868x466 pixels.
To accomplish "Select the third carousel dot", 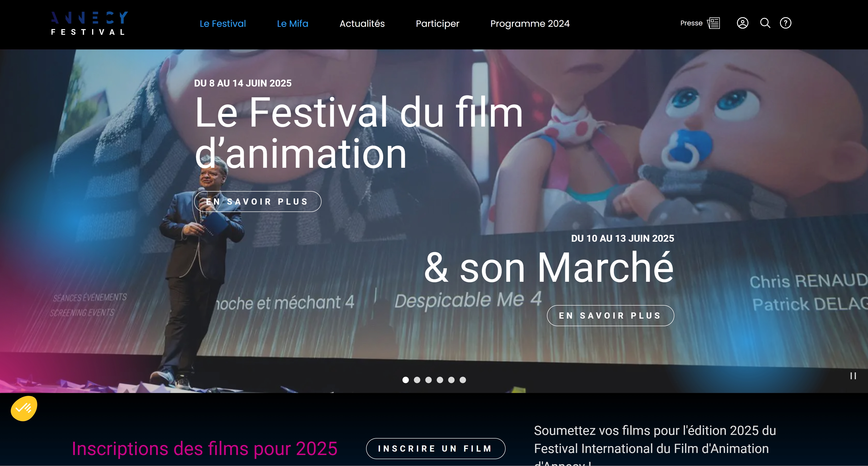I will click(x=428, y=380).
